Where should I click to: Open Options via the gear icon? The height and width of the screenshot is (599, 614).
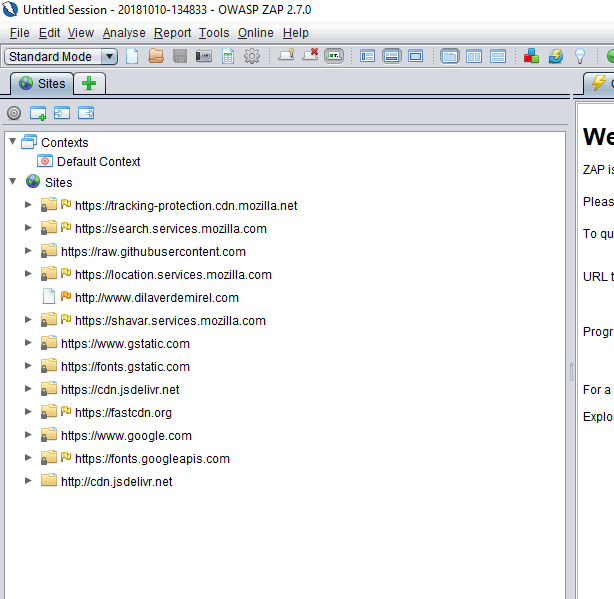[x=252, y=56]
